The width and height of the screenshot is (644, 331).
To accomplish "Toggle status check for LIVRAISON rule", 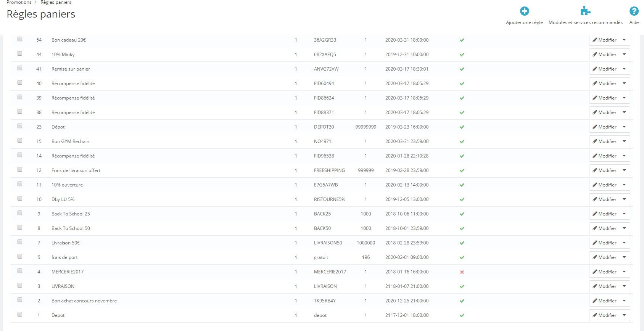I will tap(462, 286).
